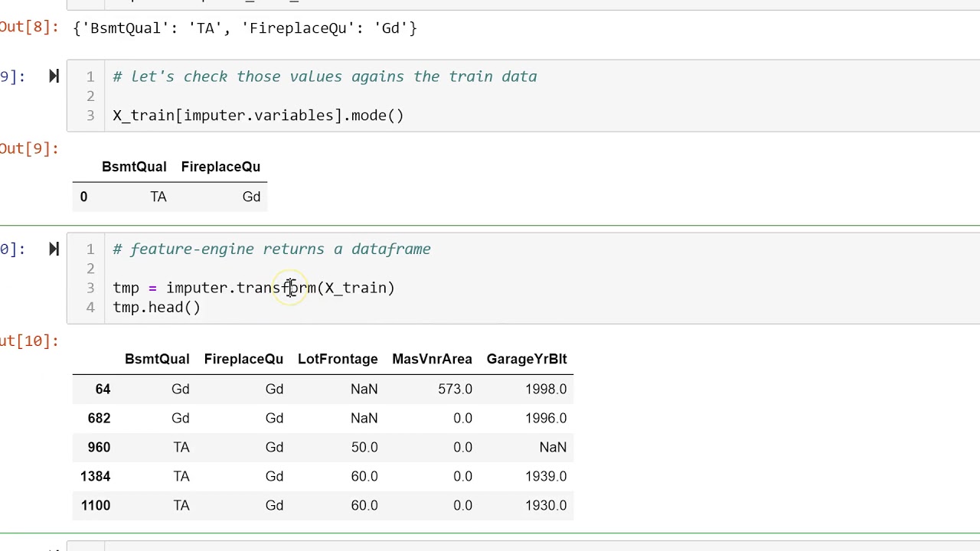
Task: Click row index 1384
Action: tap(95, 476)
